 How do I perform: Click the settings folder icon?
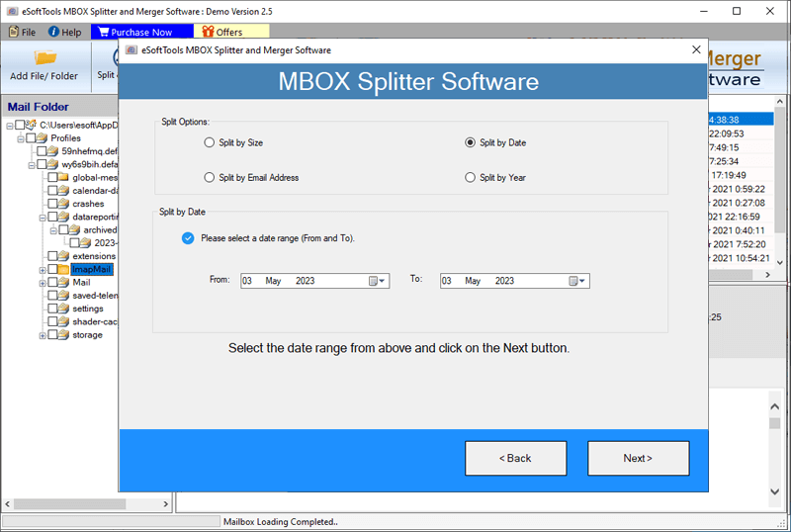[63, 309]
